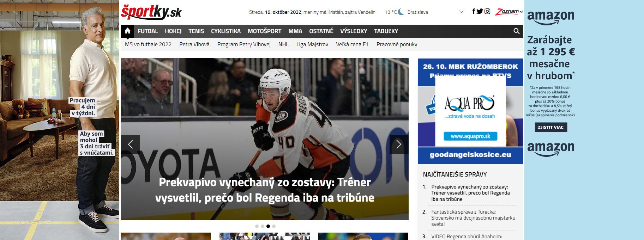Click the home icon in navigation bar
Viewport: 644px width, 240px height.
(127, 31)
